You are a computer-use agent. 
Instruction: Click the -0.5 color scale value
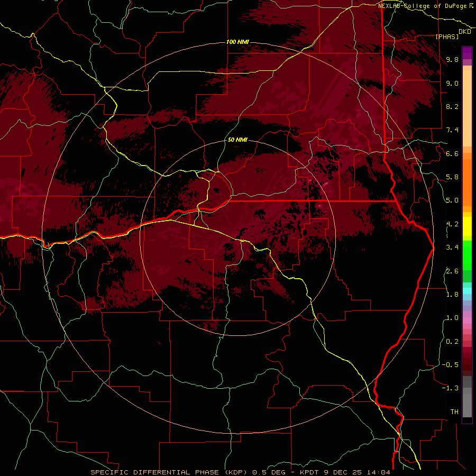(450, 365)
